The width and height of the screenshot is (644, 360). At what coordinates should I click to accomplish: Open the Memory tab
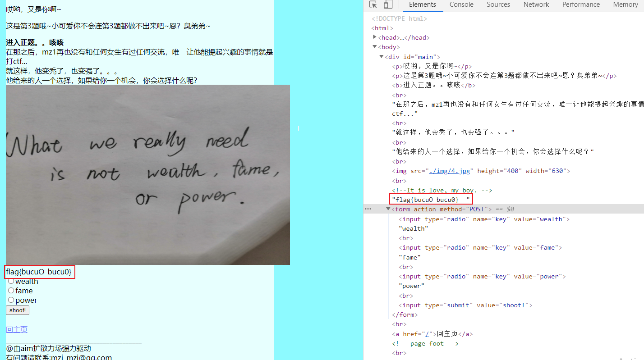[625, 5]
